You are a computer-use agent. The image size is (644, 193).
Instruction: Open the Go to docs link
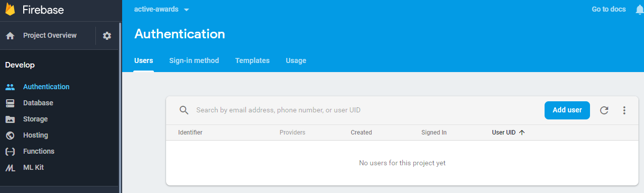click(x=609, y=9)
